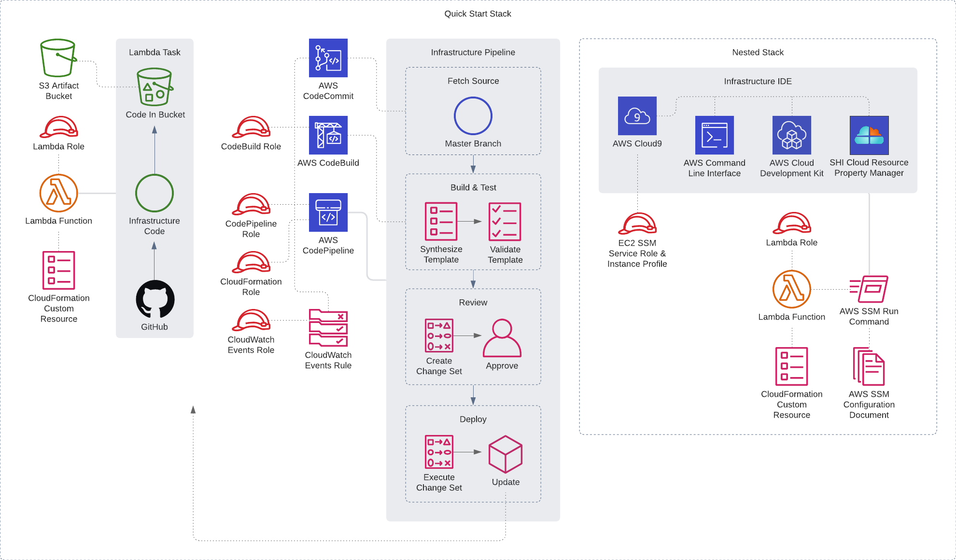Select the Fetch Source stage label
This screenshot has height=560, width=956.
(x=473, y=81)
